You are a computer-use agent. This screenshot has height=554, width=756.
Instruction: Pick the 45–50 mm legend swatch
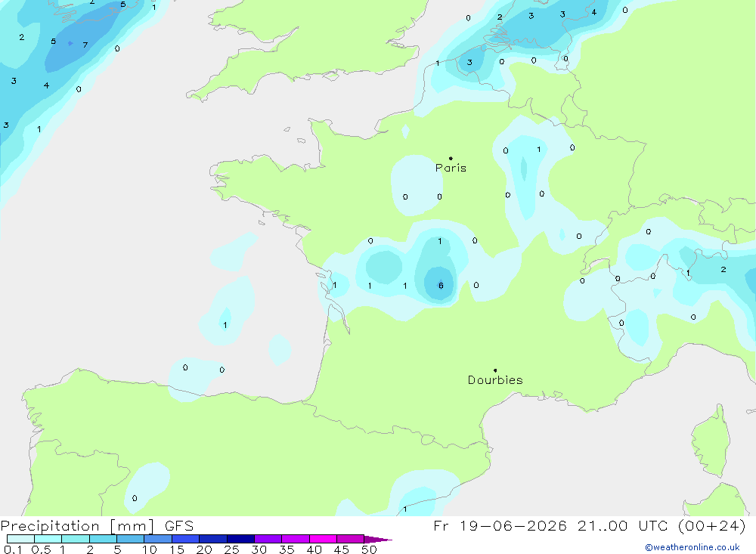[x=351, y=539]
